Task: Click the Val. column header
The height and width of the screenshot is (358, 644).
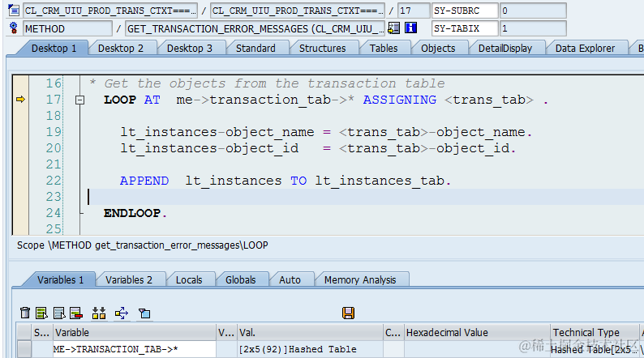Action: (310, 332)
